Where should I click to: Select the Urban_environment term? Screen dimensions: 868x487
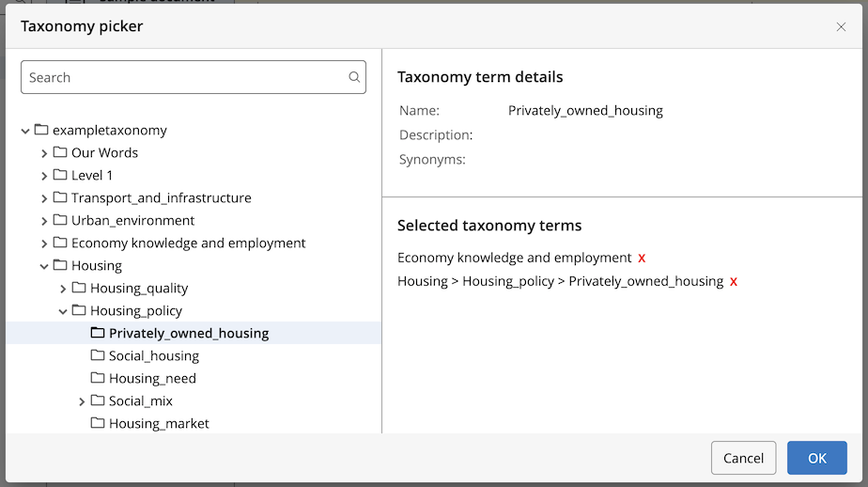point(132,221)
